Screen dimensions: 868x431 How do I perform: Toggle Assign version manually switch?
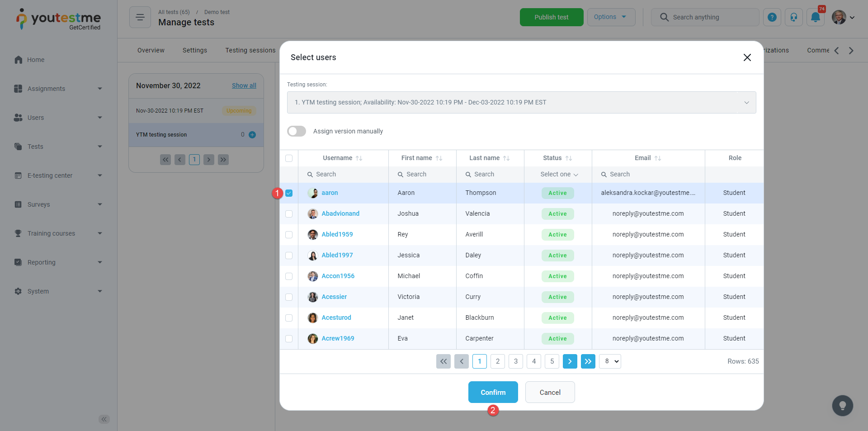[x=297, y=131]
